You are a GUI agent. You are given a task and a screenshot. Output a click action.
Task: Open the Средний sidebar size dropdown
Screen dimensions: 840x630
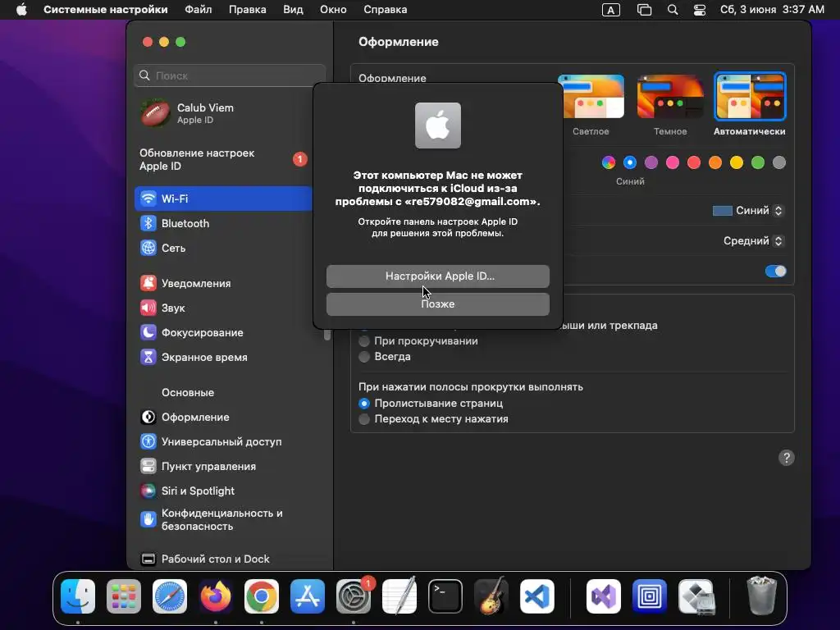(754, 241)
